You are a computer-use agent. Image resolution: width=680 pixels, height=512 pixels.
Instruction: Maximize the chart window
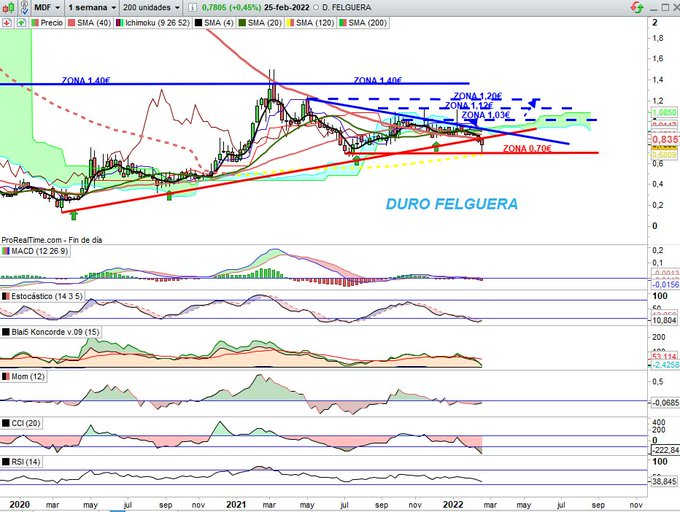665,7
